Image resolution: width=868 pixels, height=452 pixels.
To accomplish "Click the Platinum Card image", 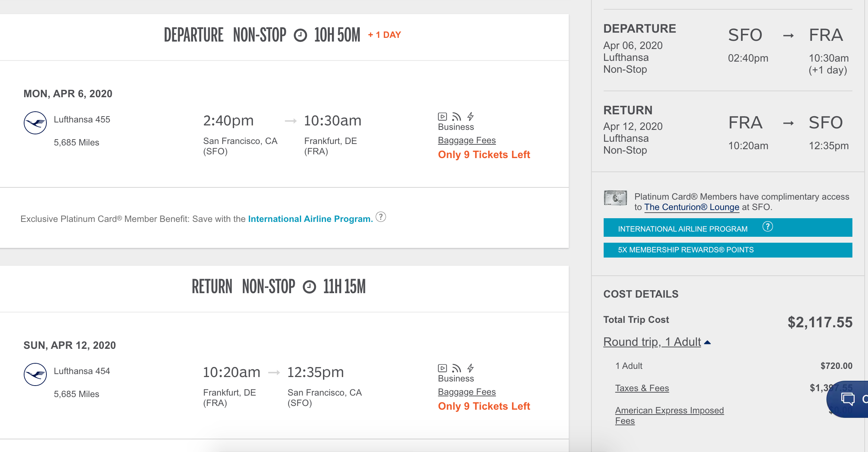I will point(615,198).
